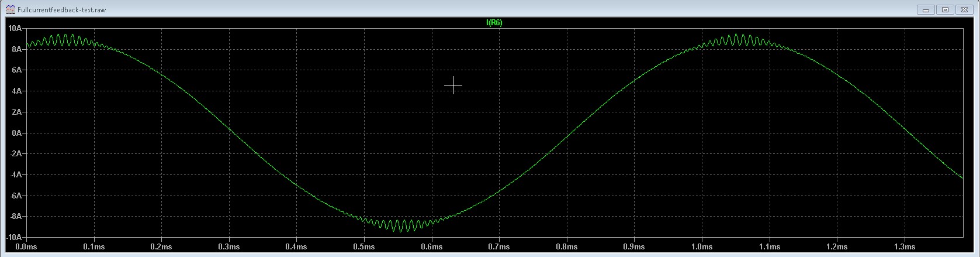Click the 1.2ms time axis label
This screenshot has width=980, height=257.
pos(837,247)
